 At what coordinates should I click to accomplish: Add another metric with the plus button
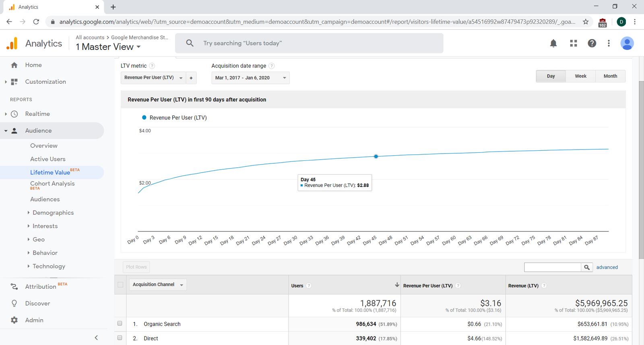191,78
